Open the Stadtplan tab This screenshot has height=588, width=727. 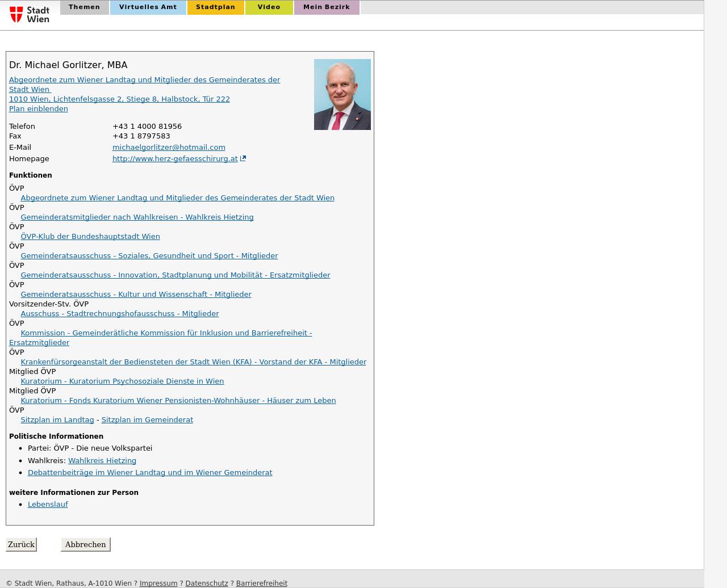(x=215, y=7)
